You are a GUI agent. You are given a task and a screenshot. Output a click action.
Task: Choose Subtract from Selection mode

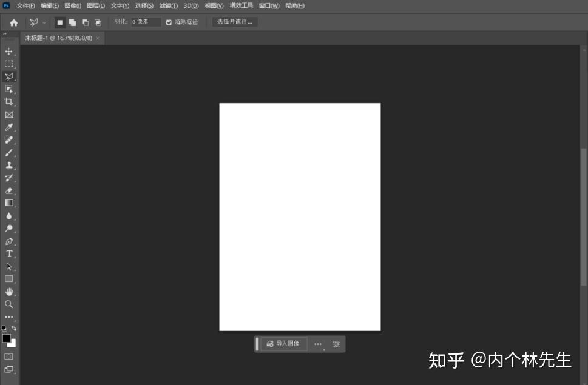pos(85,22)
